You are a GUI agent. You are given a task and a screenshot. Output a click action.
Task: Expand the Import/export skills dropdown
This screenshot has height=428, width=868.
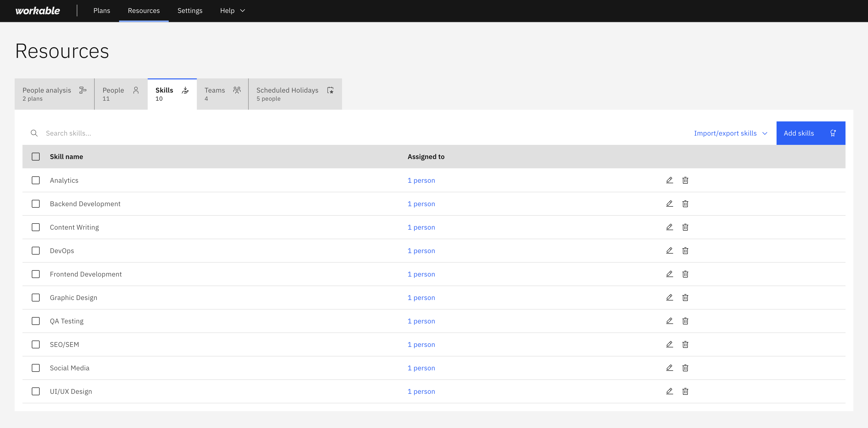pyautogui.click(x=731, y=133)
